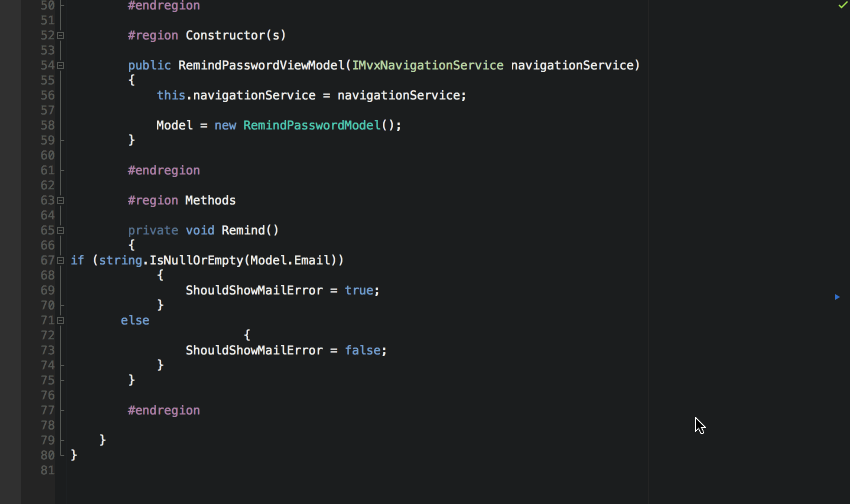This screenshot has width=850, height=504.
Task: Click line number 81 in the gutter
Action: (48, 470)
